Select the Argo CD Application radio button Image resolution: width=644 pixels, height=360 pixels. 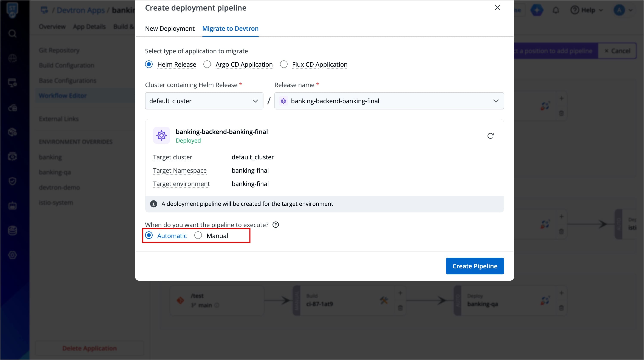(x=207, y=65)
